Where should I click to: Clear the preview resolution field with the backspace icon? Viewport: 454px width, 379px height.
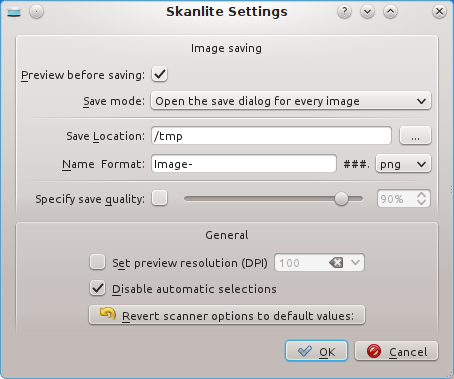coord(336,263)
